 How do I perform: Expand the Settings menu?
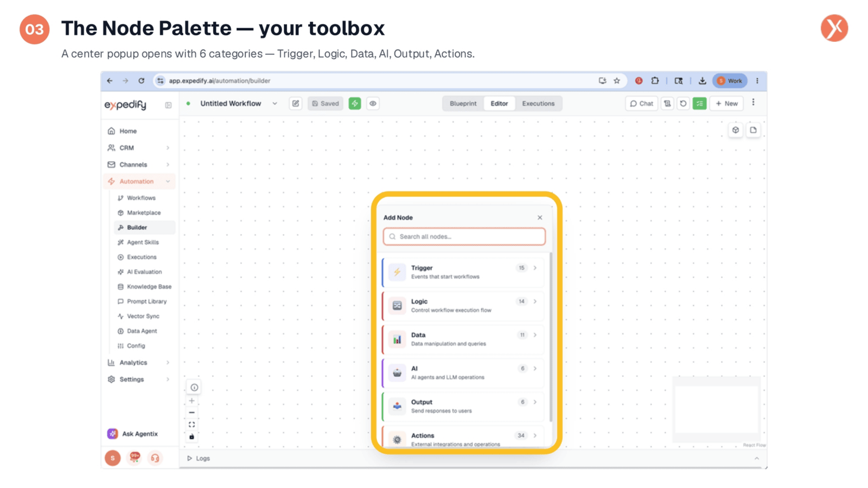pyautogui.click(x=139, y=380)
